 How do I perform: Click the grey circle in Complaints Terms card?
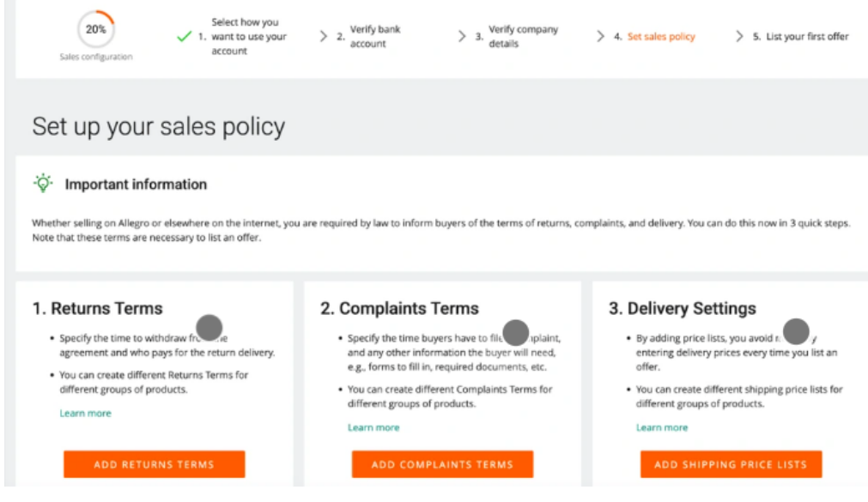click(x=515, y=330)
